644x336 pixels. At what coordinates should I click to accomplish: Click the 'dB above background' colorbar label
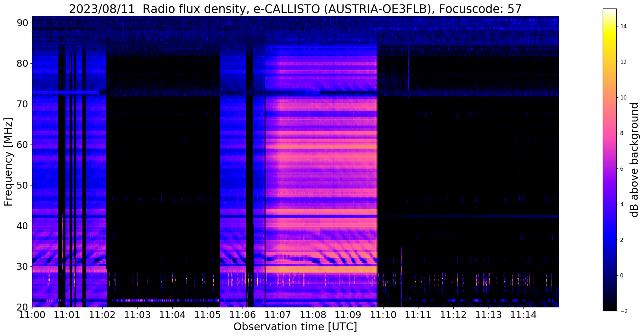pyautogui.click(x=635, y=160)
